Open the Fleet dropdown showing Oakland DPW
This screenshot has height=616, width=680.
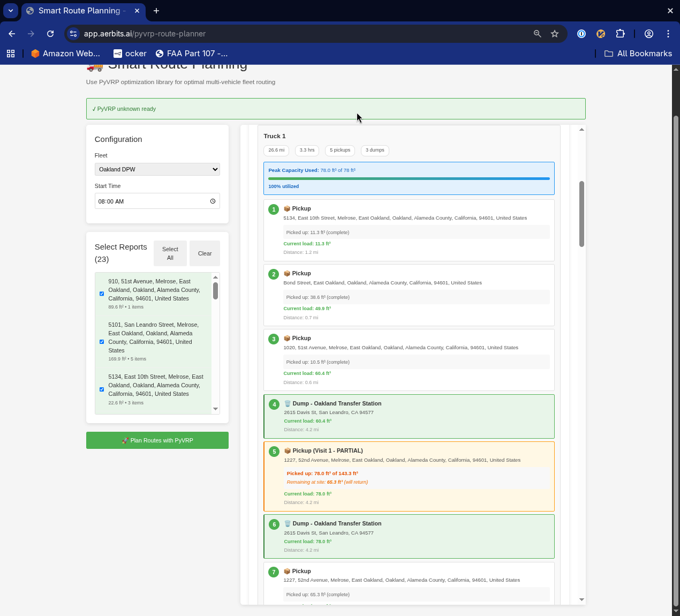(157, 169)
